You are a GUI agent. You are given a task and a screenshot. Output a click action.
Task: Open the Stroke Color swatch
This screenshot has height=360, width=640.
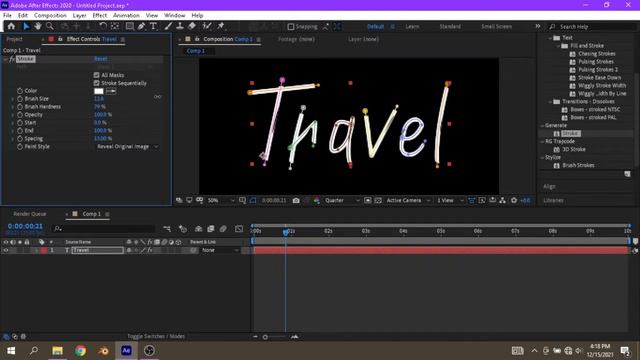click(x=99, y=91)
